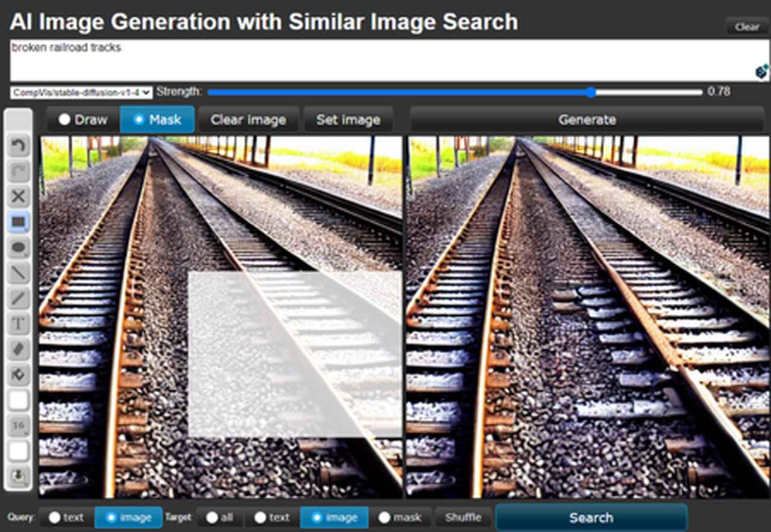Select the ellipse shape tool
Image resolution: width=771 pixels, height=532 pixels.
coord(19,247)
